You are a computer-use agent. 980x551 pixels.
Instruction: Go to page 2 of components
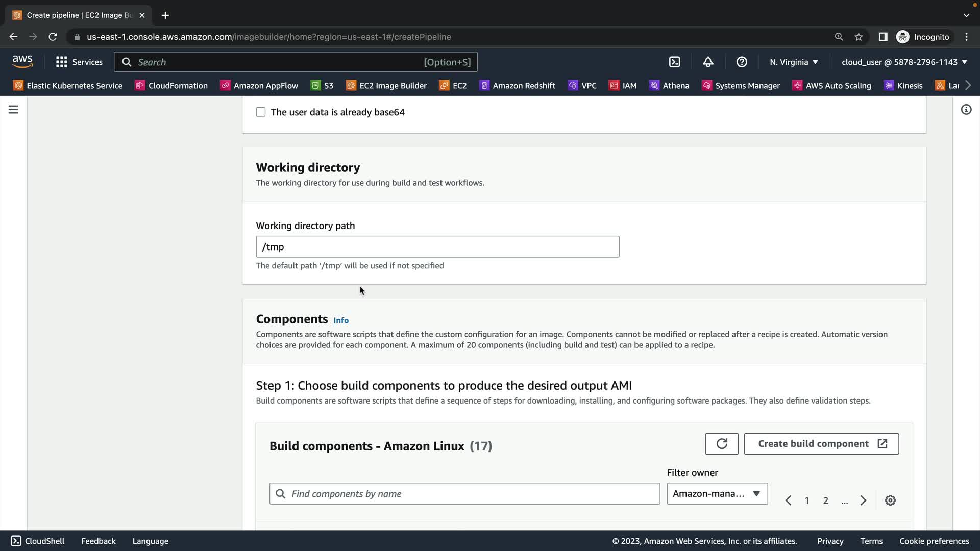(x=825, y=500)
